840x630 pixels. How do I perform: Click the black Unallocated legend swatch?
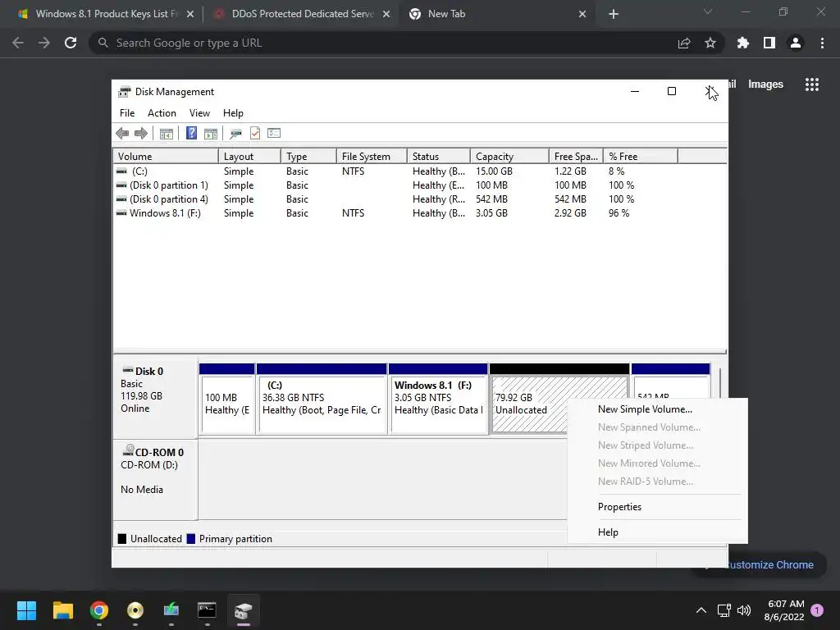(122, 539)
